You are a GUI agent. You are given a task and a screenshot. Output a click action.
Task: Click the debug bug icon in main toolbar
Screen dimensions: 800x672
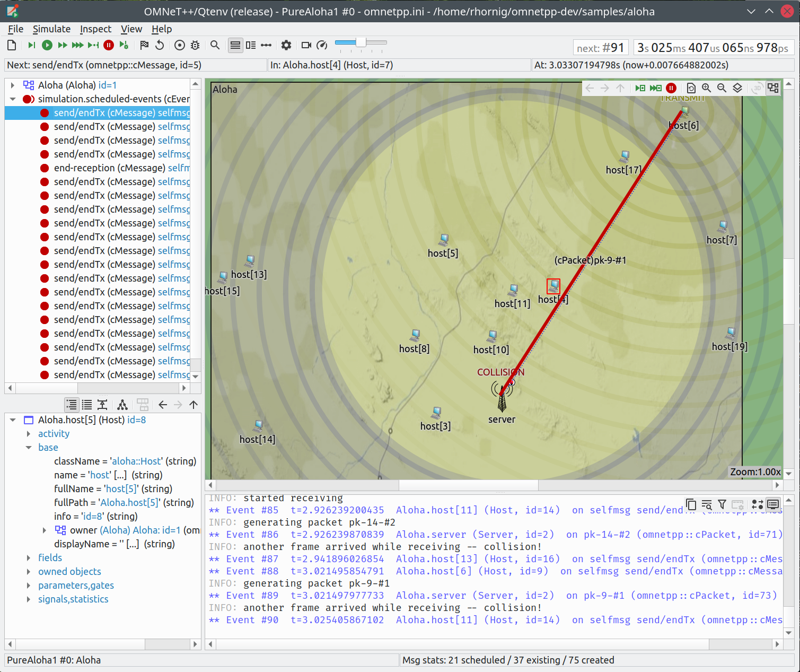195,45
